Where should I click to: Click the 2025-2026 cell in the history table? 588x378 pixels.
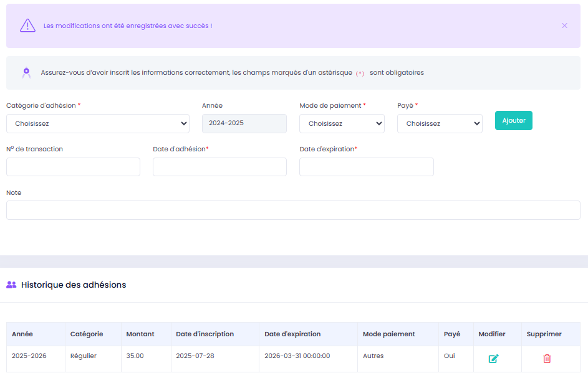29,356
